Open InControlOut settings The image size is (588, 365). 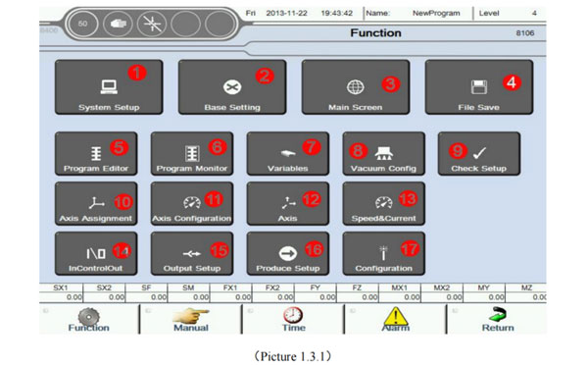coord(96,253)
